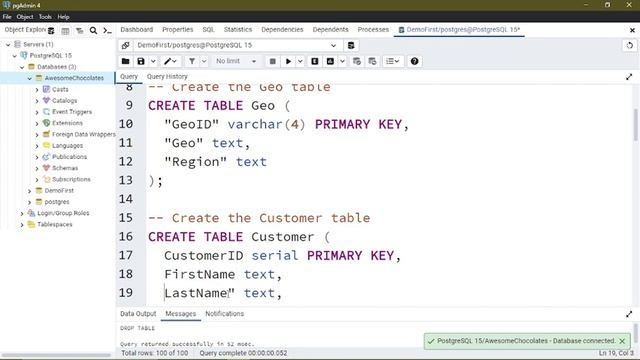Screen dimensions: 640x360
Task: Click the Filter rows funnel icon
Action: point(192,61)
